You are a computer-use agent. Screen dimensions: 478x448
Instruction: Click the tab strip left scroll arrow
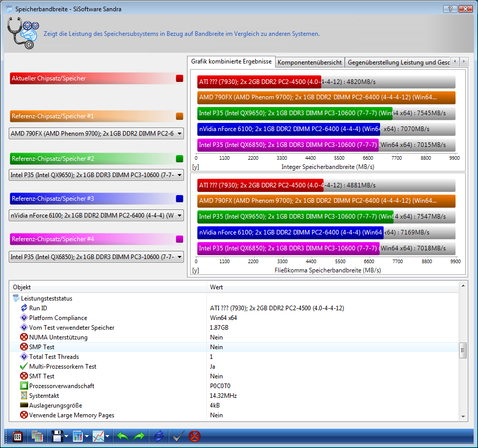click(455, 61)
